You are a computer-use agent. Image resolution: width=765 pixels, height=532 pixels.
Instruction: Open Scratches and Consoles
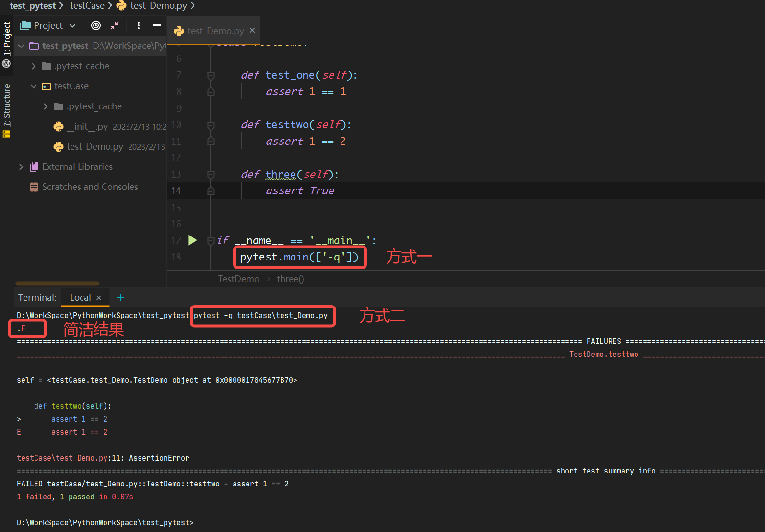tap(90, 187)
